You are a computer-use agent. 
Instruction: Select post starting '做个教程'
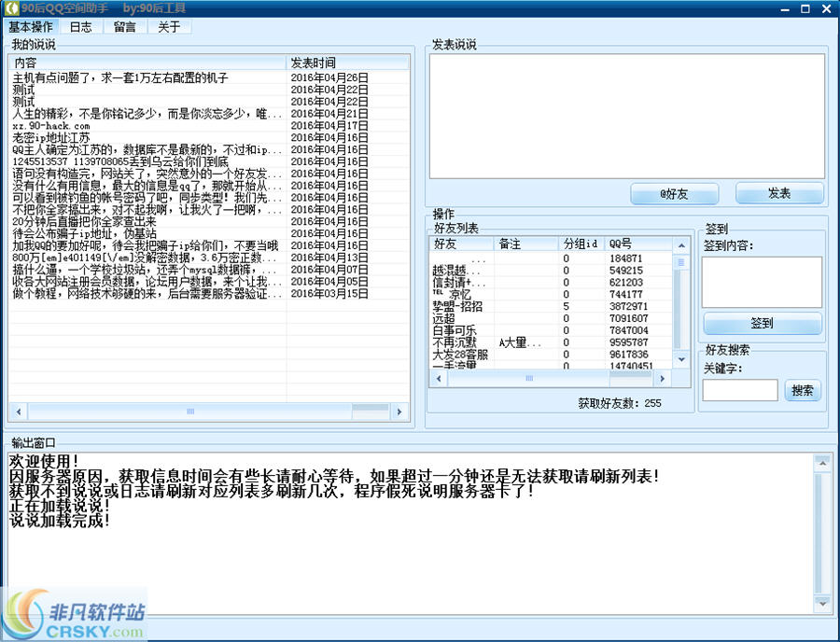(x=147, y=293)
